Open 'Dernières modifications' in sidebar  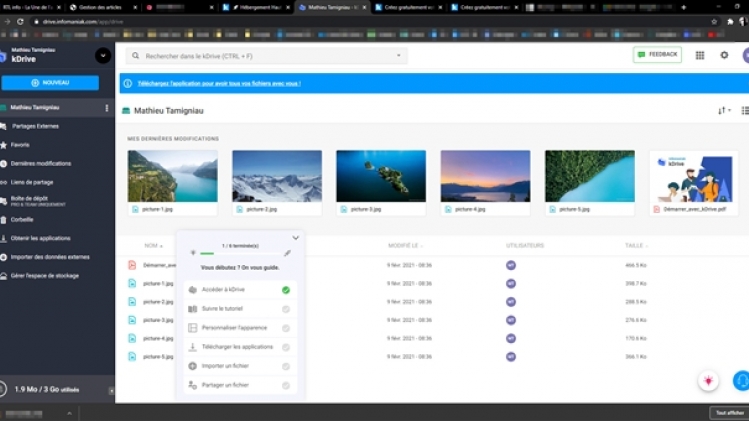(x=40, y=163)
